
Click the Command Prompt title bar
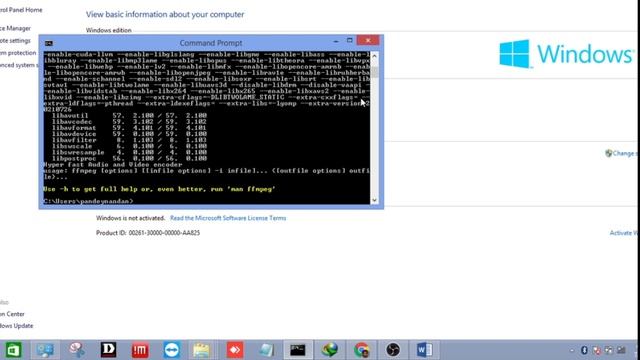pyautogui.click(x=211, y=43)
